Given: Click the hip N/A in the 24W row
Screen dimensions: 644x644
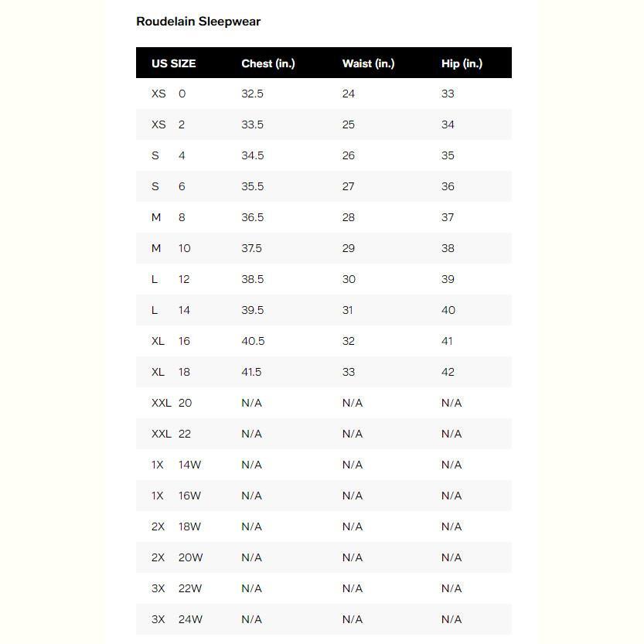Looking at the screenshot, I should (x=451, y=619).
